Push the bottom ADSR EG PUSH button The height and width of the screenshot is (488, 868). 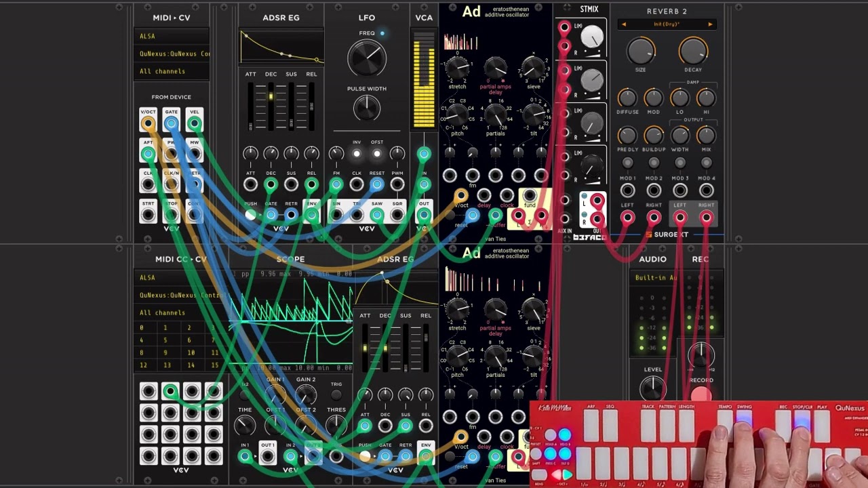(365, 456)
